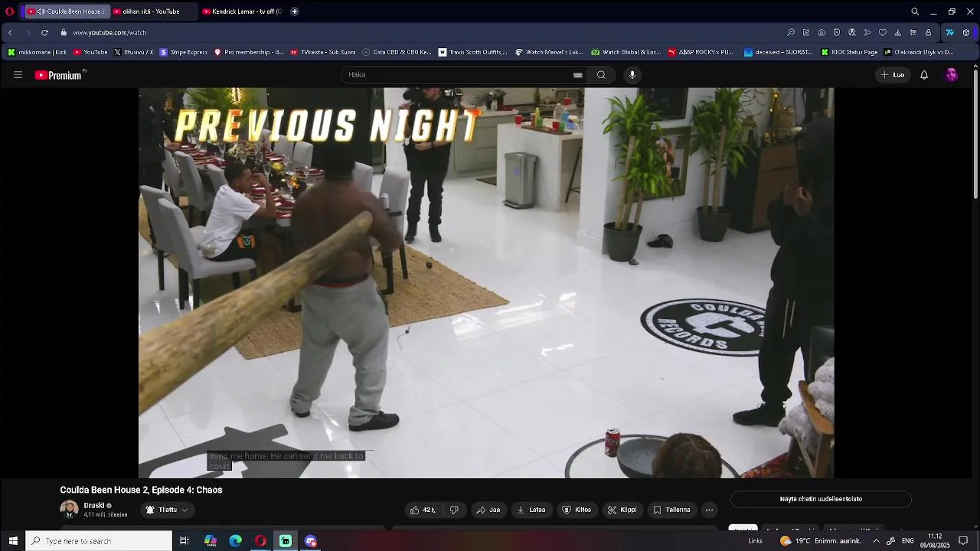This screenshot has height=551, width=980.
Task: Open the YouTube bookmark
Action: (x=90, y=53)
